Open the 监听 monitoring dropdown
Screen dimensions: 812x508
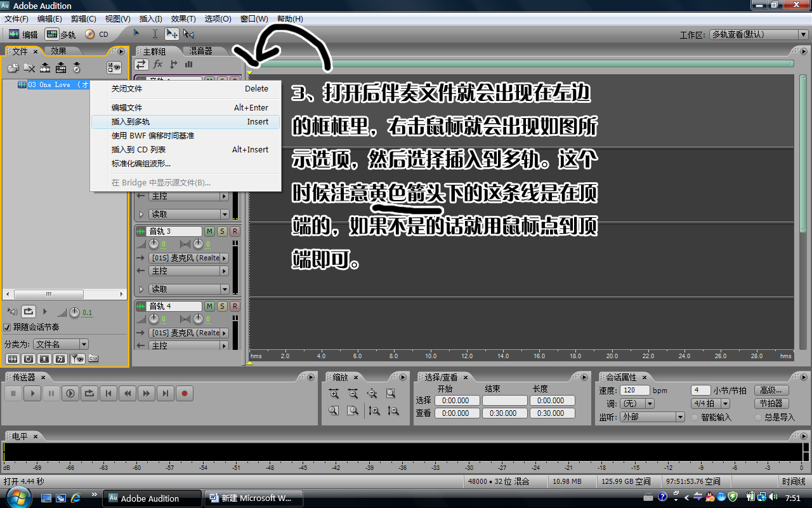[x=652, y=417]
